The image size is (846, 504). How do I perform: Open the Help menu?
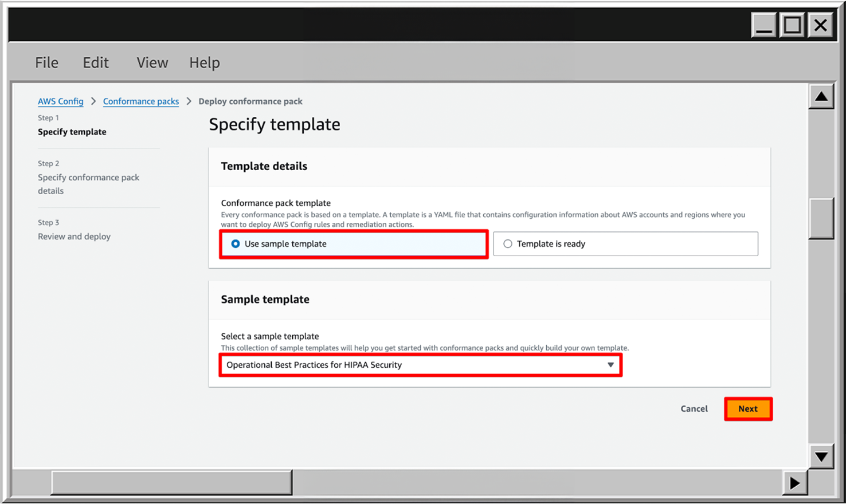pos(205,62)
